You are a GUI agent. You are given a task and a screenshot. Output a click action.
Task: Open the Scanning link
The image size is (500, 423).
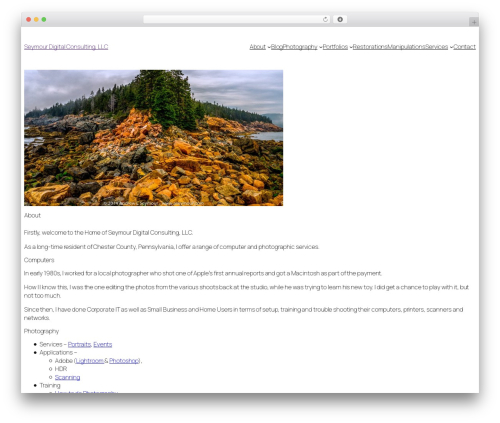(67, 377)
